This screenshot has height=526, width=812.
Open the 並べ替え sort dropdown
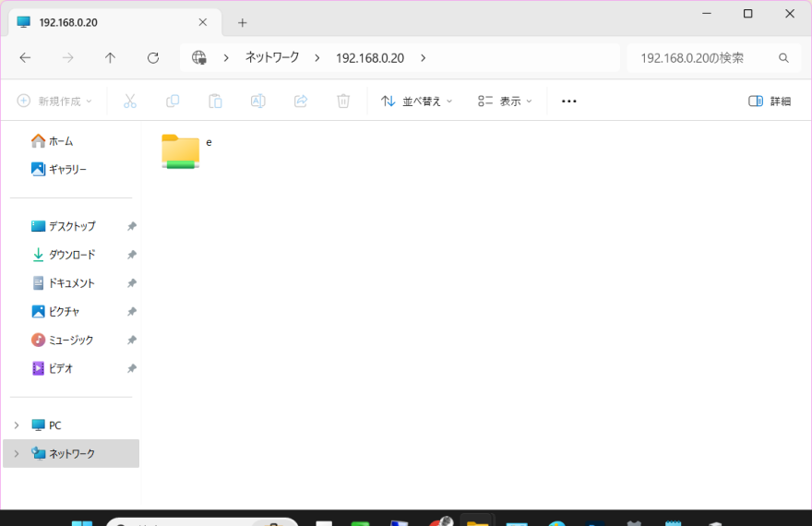point(416,101)
